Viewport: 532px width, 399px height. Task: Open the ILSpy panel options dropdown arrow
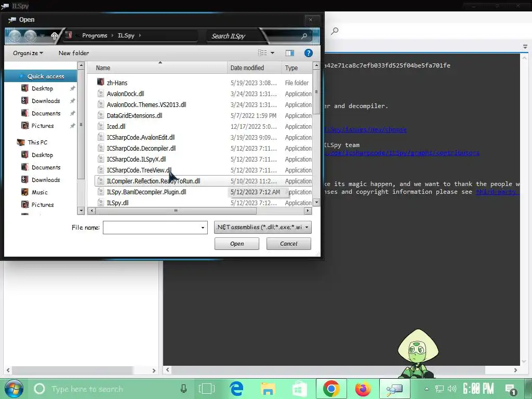click(x=525, y=47)
